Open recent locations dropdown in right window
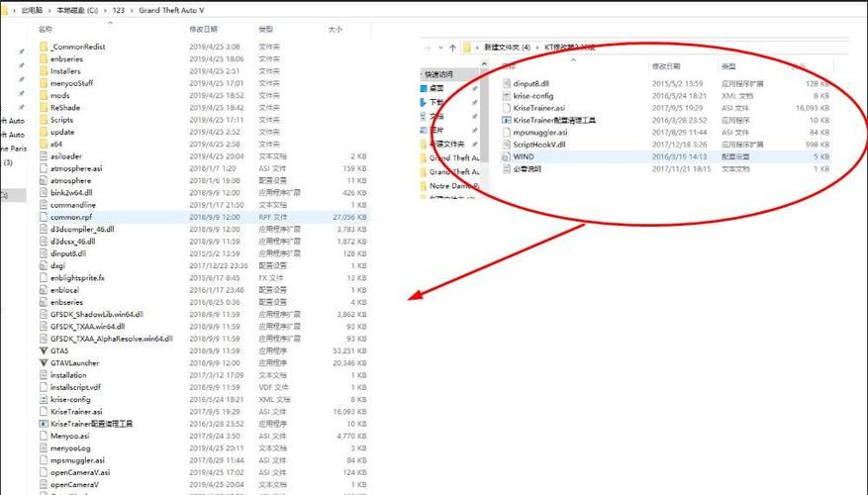868x495 pixels. click(440, 49)
